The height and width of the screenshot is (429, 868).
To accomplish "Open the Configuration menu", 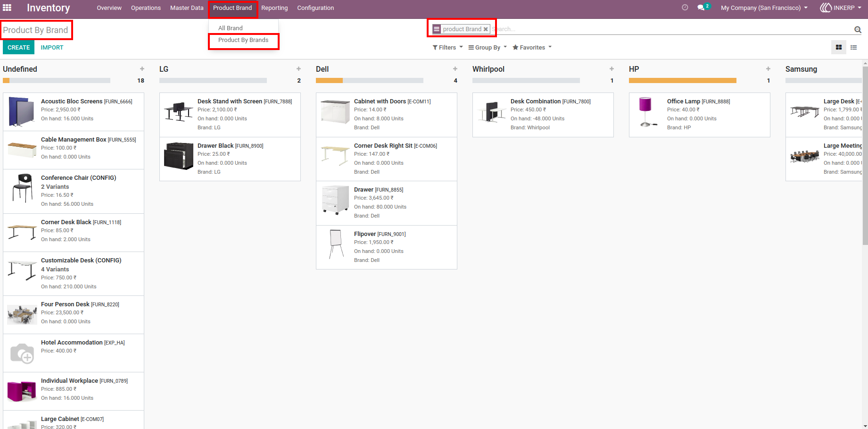I will pyautogui.click(x=315, y=8).
